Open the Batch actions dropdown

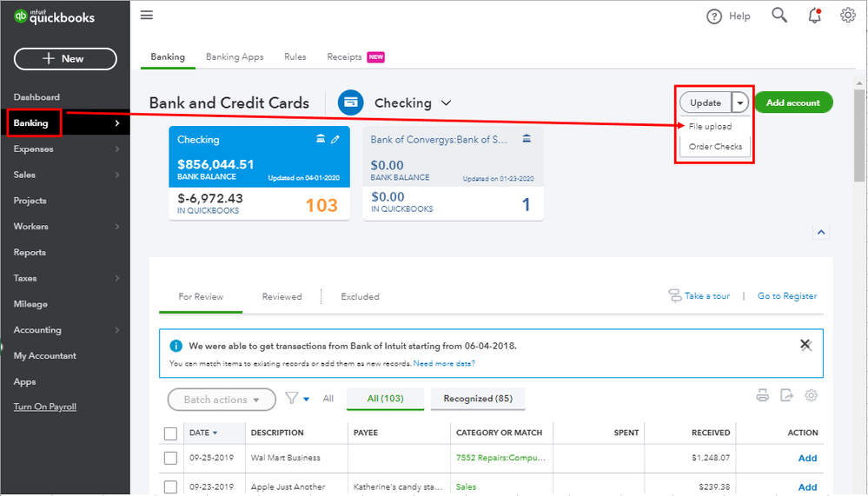coord(222,400)
